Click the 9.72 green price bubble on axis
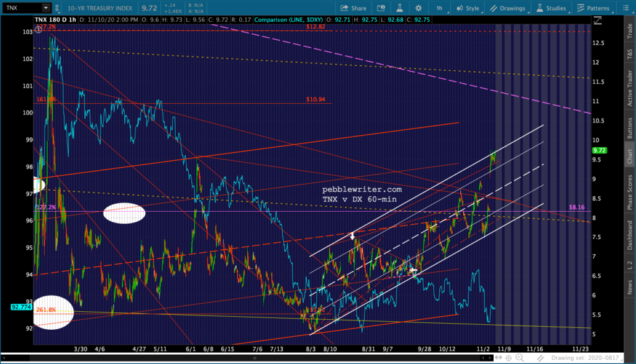This screenshot has width=636, height=364. coord(599,150)
